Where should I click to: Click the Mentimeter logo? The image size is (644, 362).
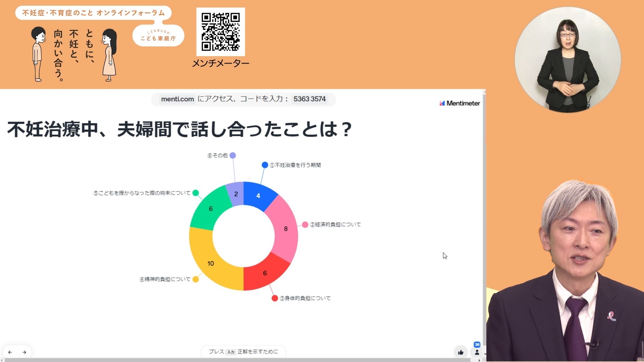click(460, 103)
